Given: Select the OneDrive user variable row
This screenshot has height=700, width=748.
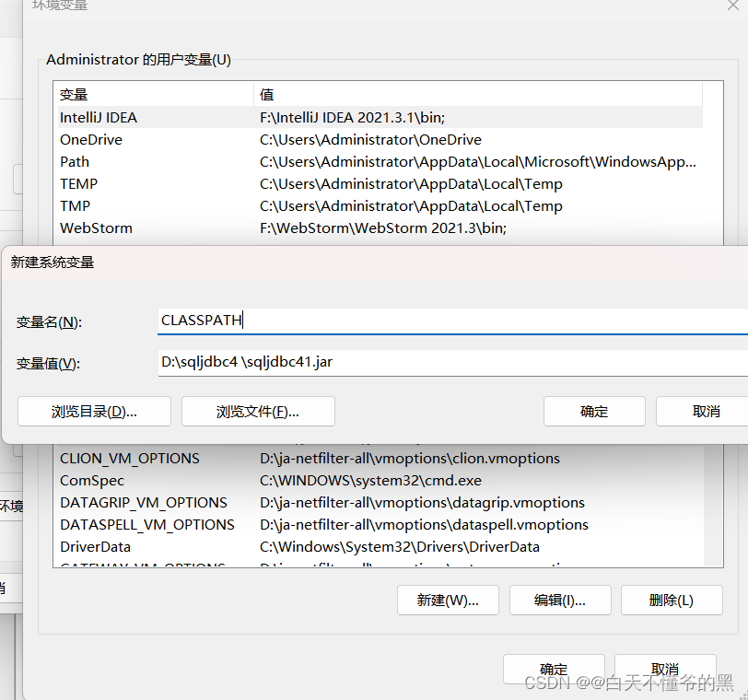Looking at the screenshot, I should click(x=380, y=140).
